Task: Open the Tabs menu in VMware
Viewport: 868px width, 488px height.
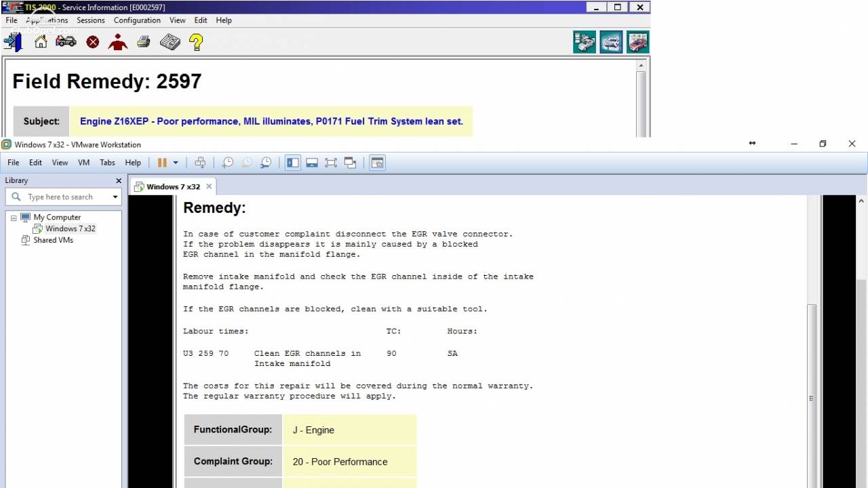Action: 107,163
